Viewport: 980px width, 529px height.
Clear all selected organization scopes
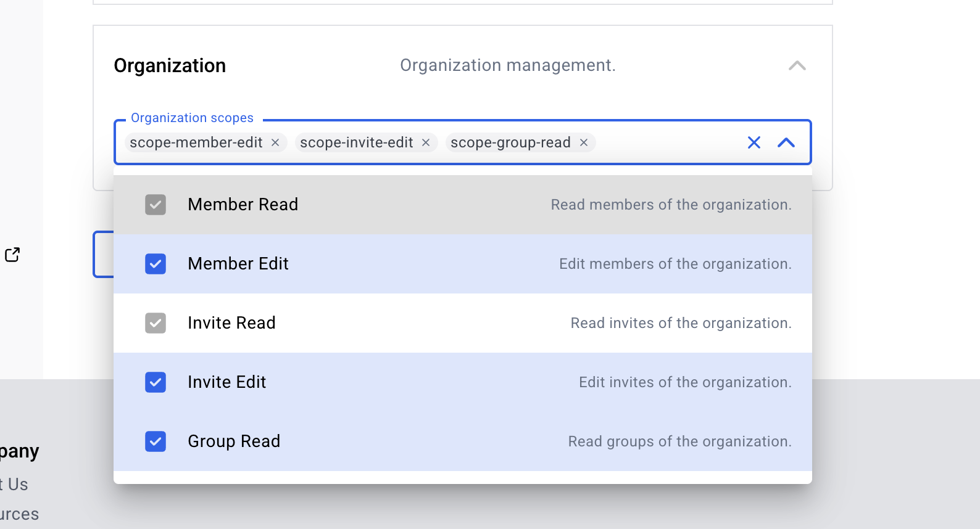click(754, 142)
